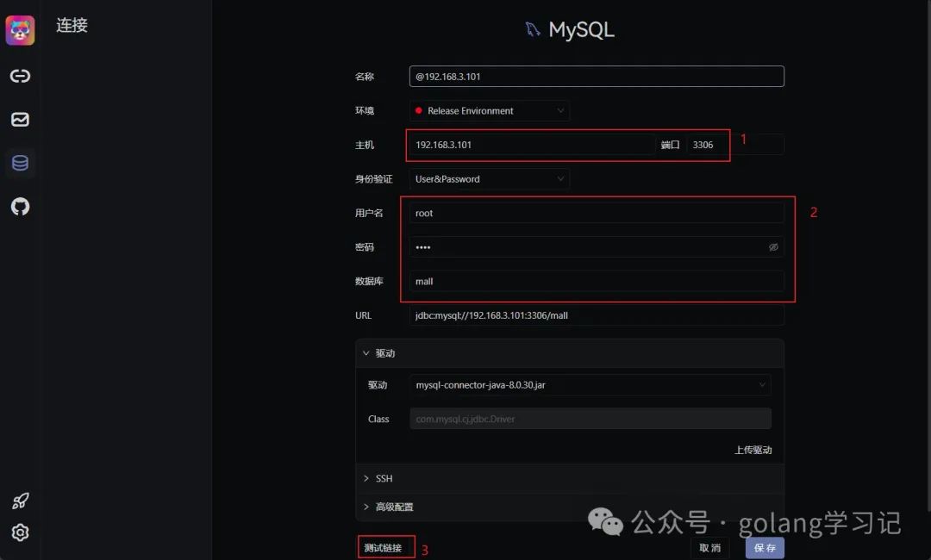Image resolution: width=931 pixels, height=560 pixels.
Task: Click the username field containing root
Action: click(x=597, y=213)
